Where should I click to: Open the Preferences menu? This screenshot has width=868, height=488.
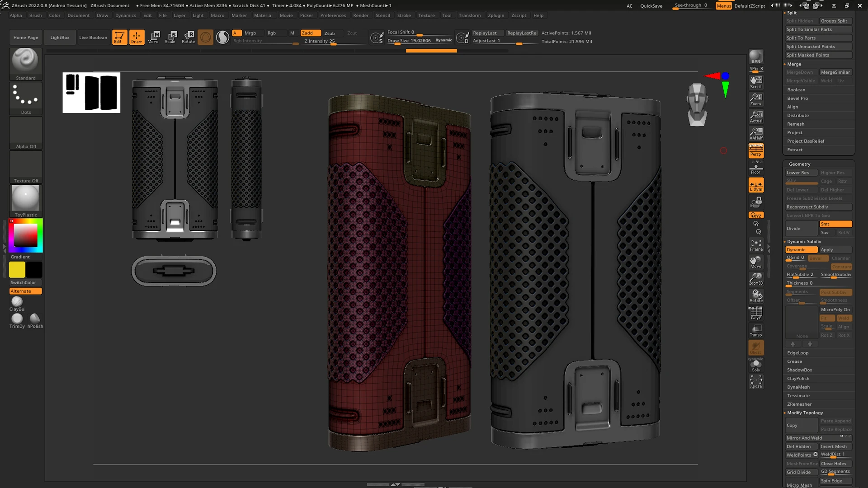click(333, 15)
